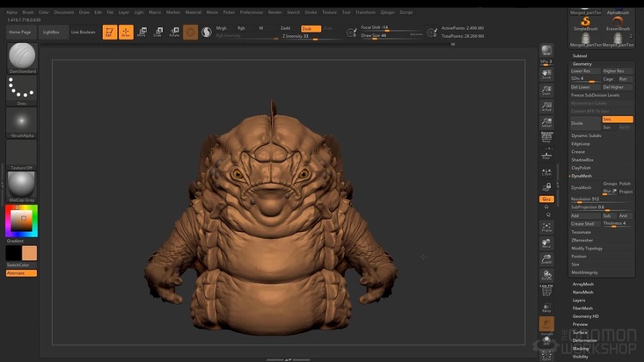Click the Rotate icon on right shelf
The height and width of the screenshot is (362, 644).
click(x=546, y=275)
